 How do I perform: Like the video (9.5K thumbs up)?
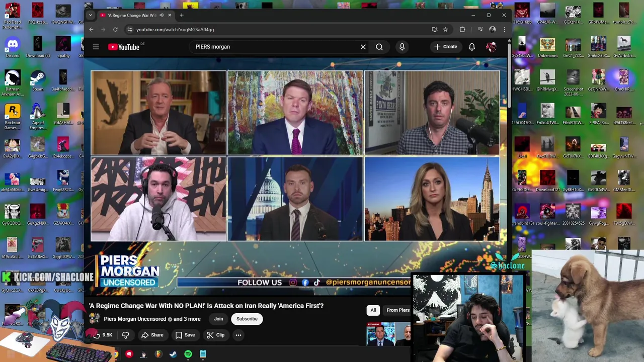pos(103,335)
